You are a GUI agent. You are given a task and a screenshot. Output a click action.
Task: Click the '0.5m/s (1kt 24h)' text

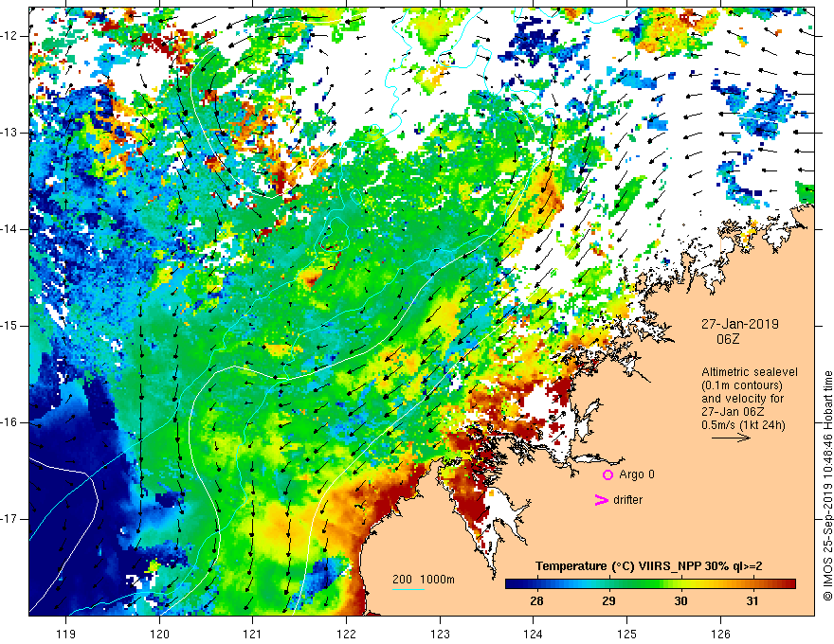pyautogui.click(x=743, y=425)
